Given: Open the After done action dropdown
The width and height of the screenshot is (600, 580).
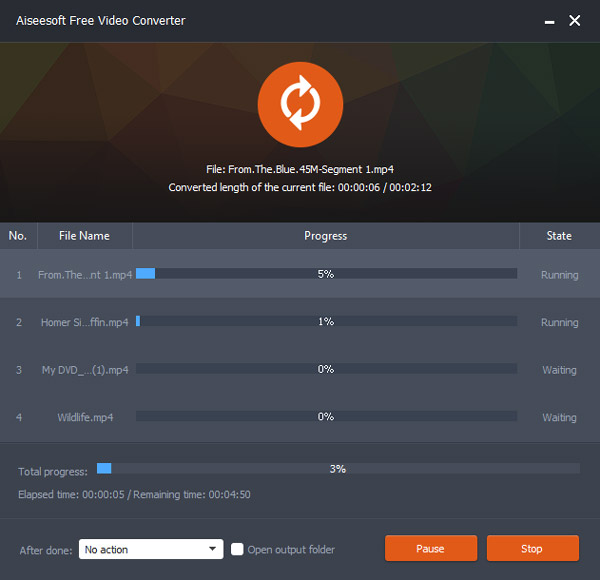Looking at the screenshot, I should pyautogui.click(x=150, y=549).
